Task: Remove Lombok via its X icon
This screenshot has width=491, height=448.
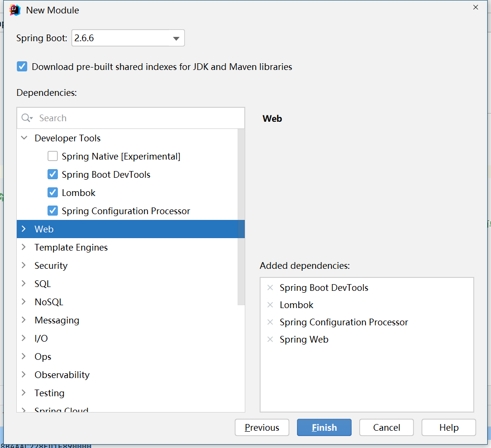Action: (270, 305)
